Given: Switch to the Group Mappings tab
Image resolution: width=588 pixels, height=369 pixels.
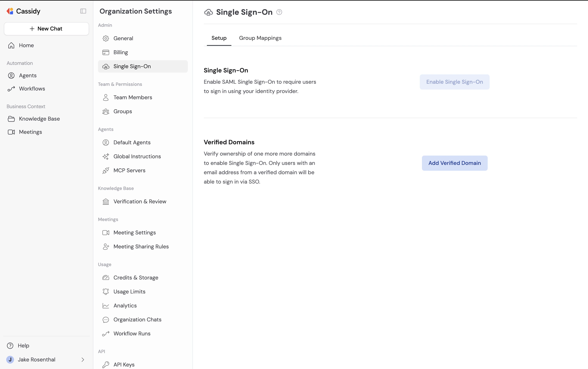Looking at the screenshot, I should click(x=260, y=38).
